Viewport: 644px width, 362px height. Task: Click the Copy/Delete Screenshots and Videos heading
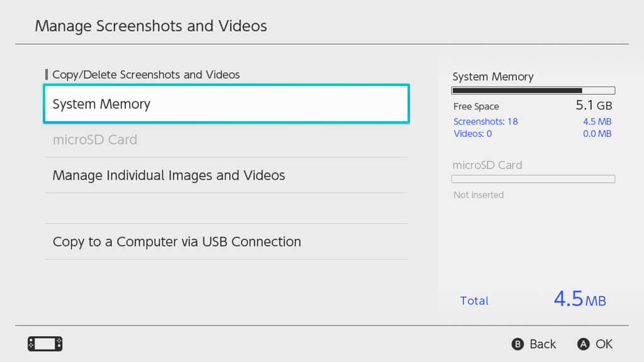pos(146,74)
